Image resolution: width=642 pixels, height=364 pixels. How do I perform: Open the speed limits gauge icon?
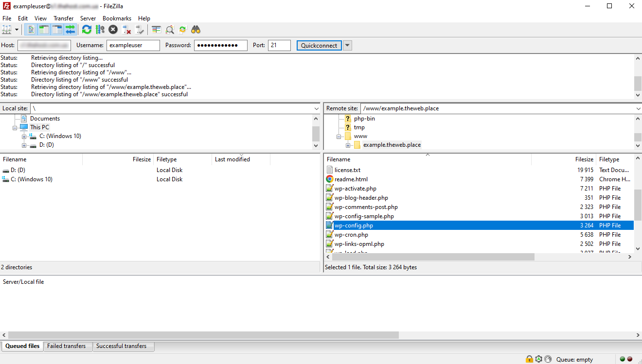tap(548, 359)
